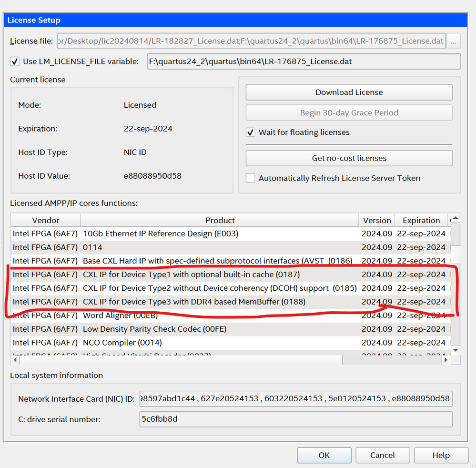Image resolution: width=476 pixels, height=468 pixels.
Task: Click the table's scroll up arrow
Action: 456,218
